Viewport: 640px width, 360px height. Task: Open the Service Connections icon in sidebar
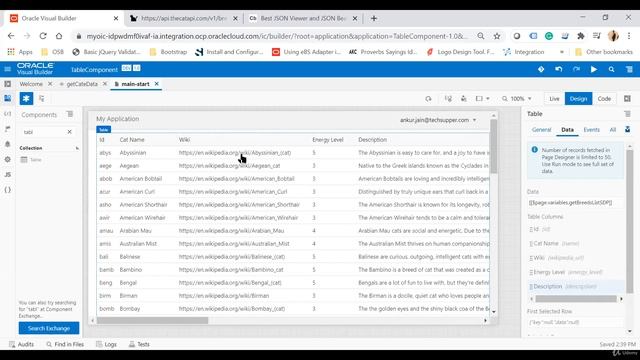point(7,114)
